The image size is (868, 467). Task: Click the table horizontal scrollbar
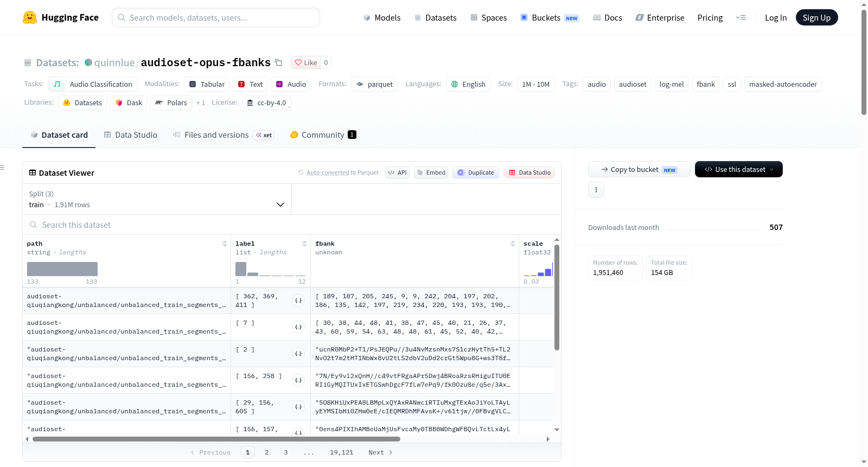pyautogui.click(x=216, y=439)
